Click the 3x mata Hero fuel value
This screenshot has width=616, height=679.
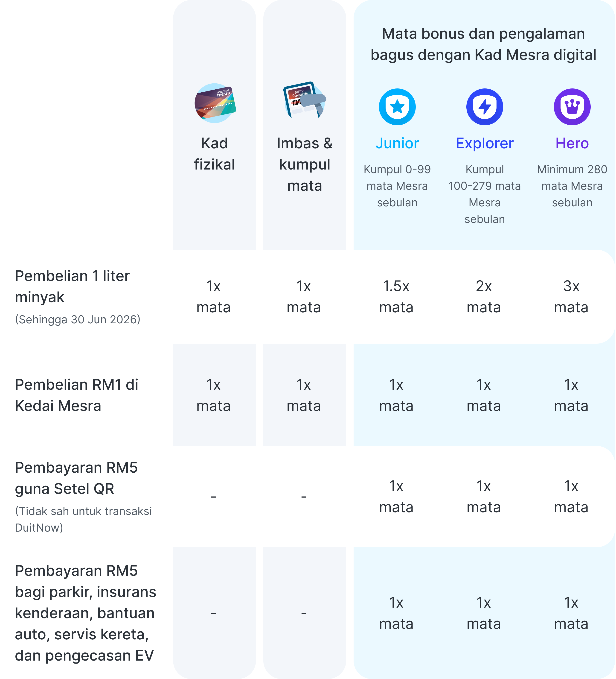pos(571,297)
